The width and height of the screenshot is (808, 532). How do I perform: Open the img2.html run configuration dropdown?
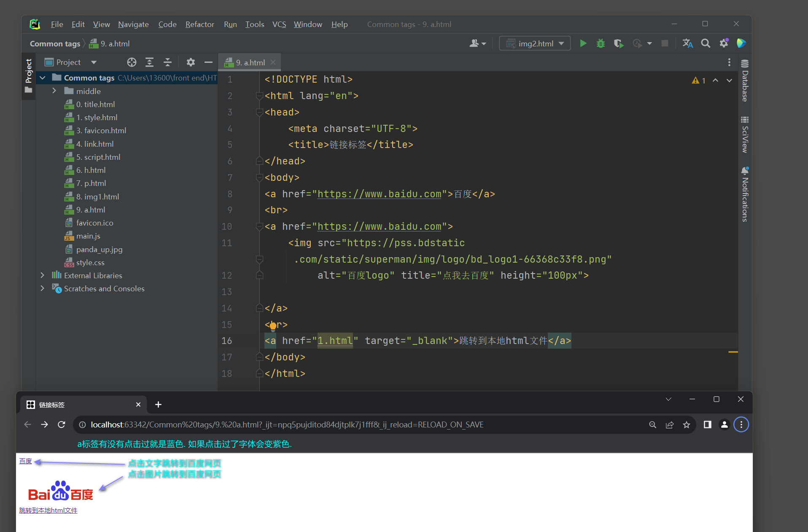535,43
